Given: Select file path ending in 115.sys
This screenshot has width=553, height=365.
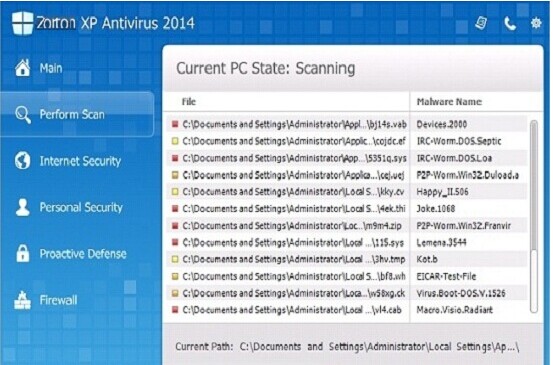Looking at the screenshot, I should coord(293,243).
